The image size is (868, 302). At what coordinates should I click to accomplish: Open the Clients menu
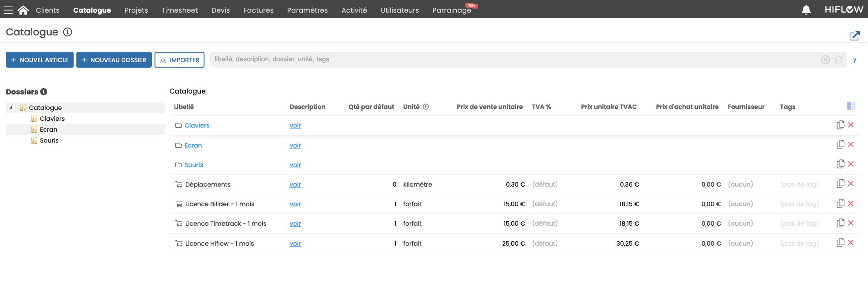[x=48, y=10]
